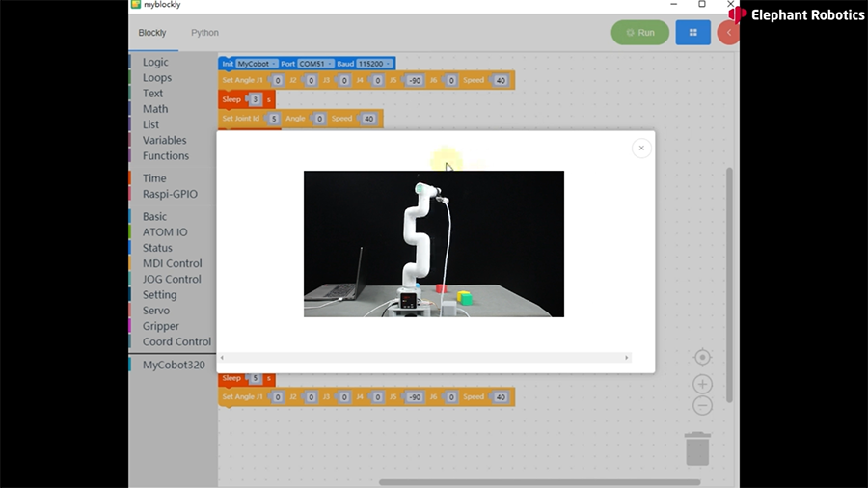The height and width of the screenshot is (488, 868).
Task: Open the Text block category
Action: coord(152,93)
